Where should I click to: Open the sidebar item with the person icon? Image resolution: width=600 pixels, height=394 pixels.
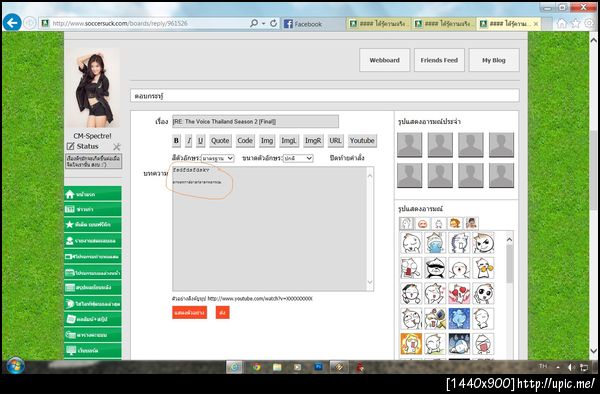click(93, 241)
